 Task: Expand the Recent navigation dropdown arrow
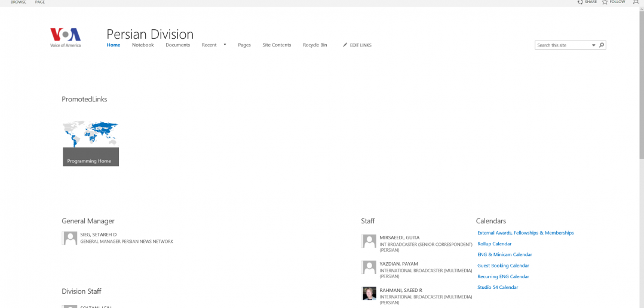pyautogui.click(x=225, y=45)
